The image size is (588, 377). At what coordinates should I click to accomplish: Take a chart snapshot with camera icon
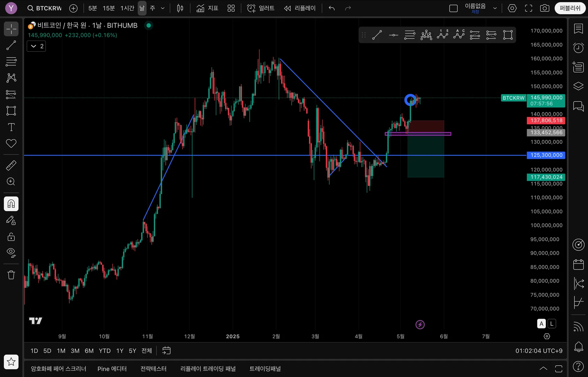pyautogui.click(x=544, y=8)
